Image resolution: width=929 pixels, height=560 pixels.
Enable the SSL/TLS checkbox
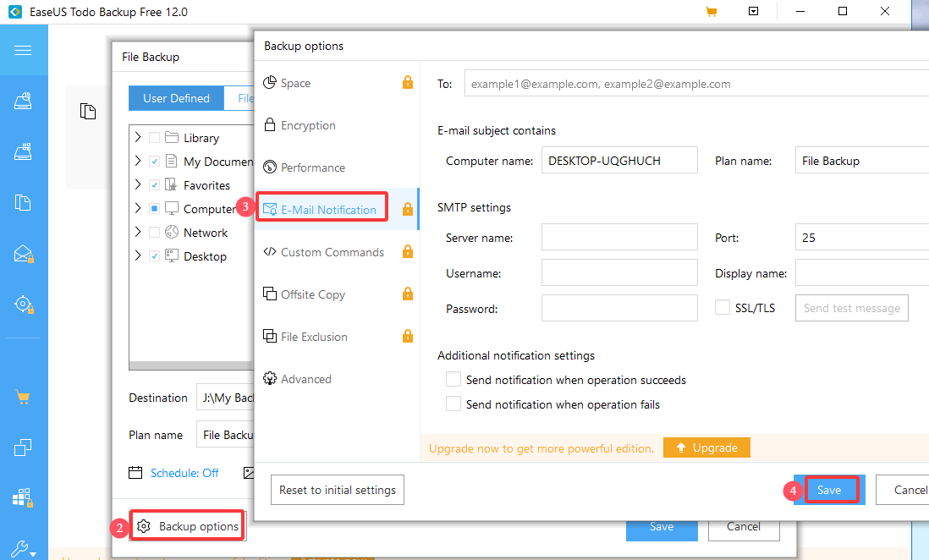[723, 308]
